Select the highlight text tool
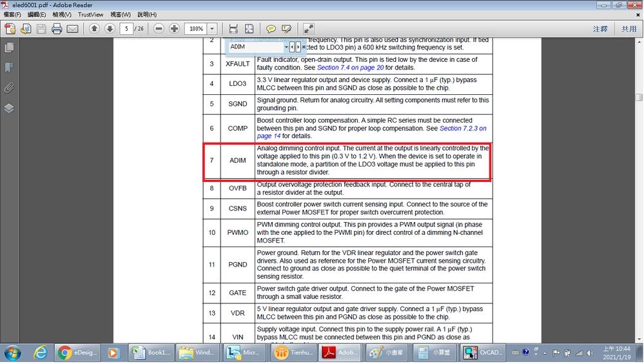Image resolution: width=644 pixels, height=364 pixels. (x=287, y=29)
